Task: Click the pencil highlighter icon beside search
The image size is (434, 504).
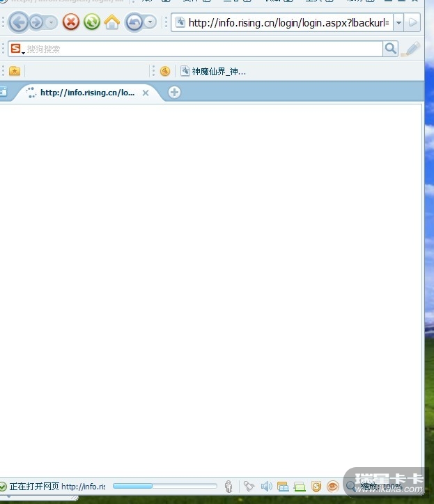Action: (411, 49)
